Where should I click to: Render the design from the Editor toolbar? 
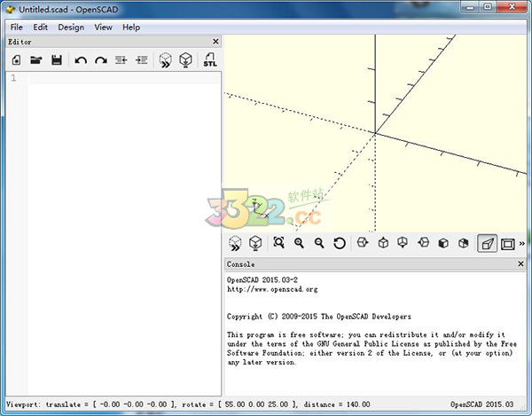tap(185, 60)
